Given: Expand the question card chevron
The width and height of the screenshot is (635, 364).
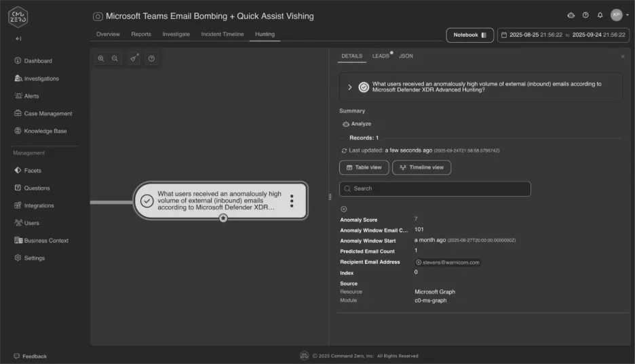Looking at the screenshot, I should pos(350,87).
